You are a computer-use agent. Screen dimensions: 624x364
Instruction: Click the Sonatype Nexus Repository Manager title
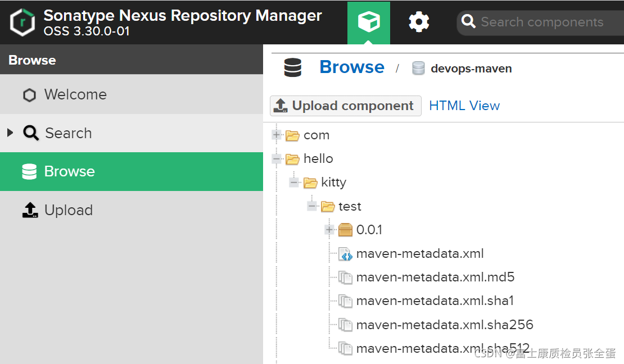click(x=182, y=16)
